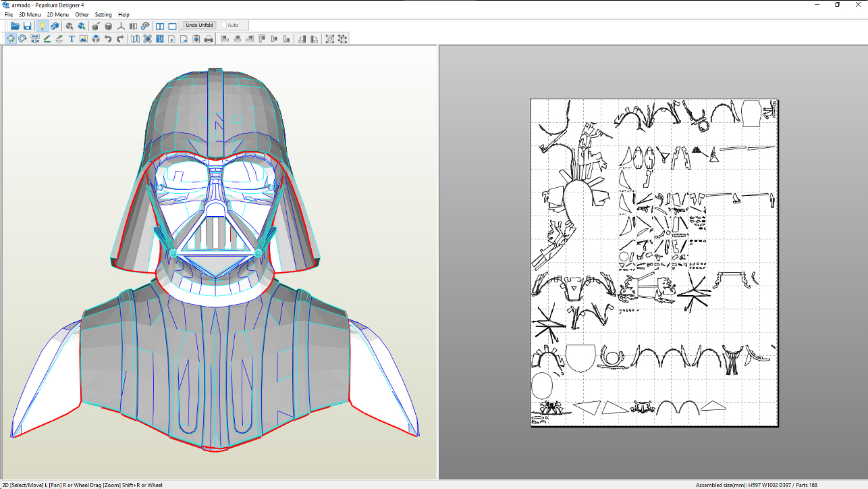Click the blue linked cubes icon
This screenshot has width=868, height=489.
pyautogui.click(x=55, y=26)
